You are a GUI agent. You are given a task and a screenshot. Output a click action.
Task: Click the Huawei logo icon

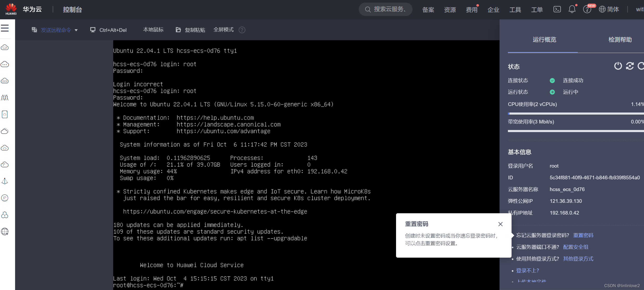pos(11,9)
